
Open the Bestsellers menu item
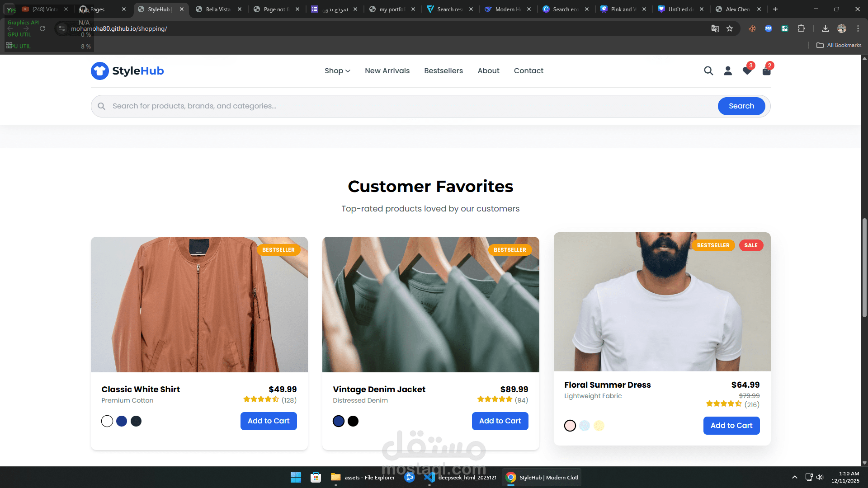coord(443,71)
